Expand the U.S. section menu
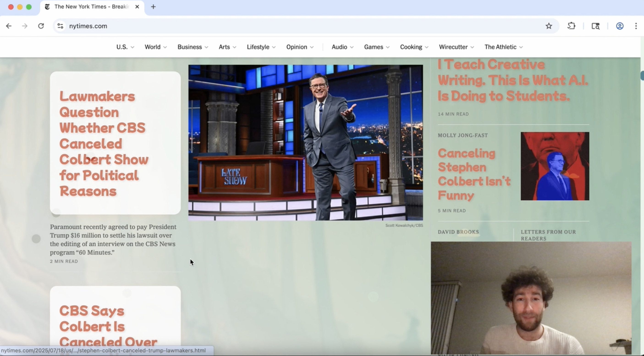The height and width of the screenshot is (356, 644). point(125,47)
